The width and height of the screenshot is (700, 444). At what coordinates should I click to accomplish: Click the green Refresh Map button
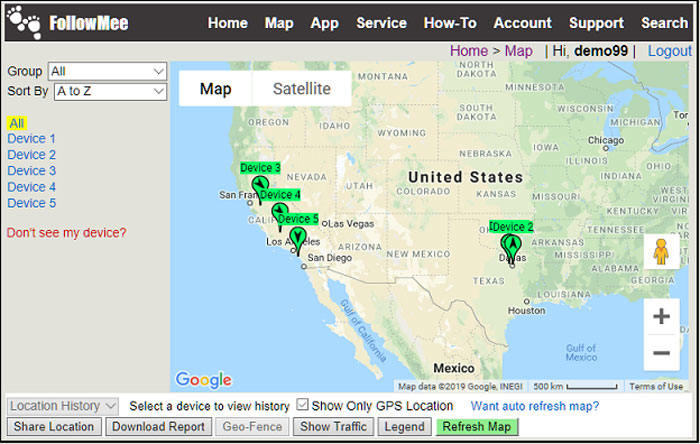477,427
